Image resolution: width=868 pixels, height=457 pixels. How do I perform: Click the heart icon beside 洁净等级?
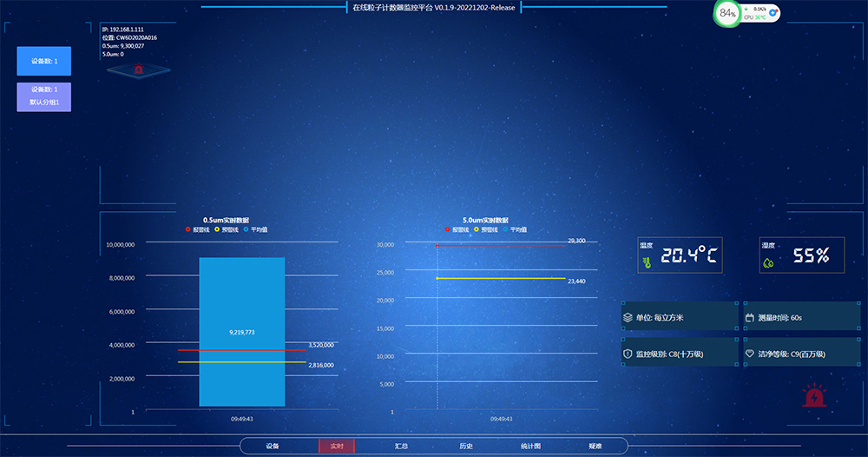pos(749,354)
